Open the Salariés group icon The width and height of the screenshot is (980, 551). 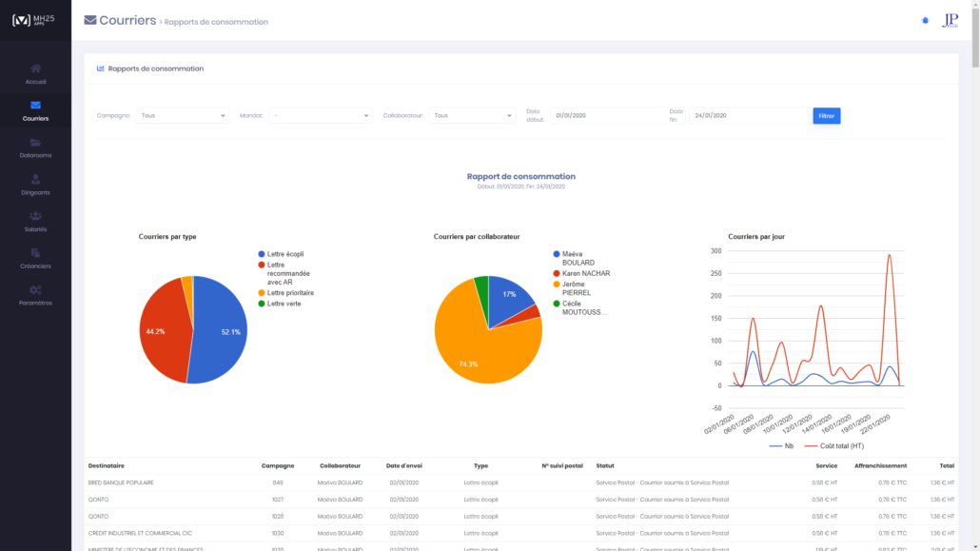35,216
